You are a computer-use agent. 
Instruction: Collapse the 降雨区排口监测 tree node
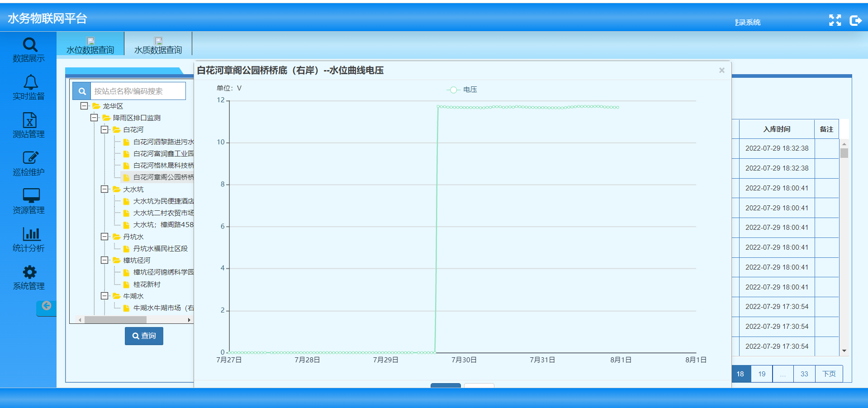[94, 118]
